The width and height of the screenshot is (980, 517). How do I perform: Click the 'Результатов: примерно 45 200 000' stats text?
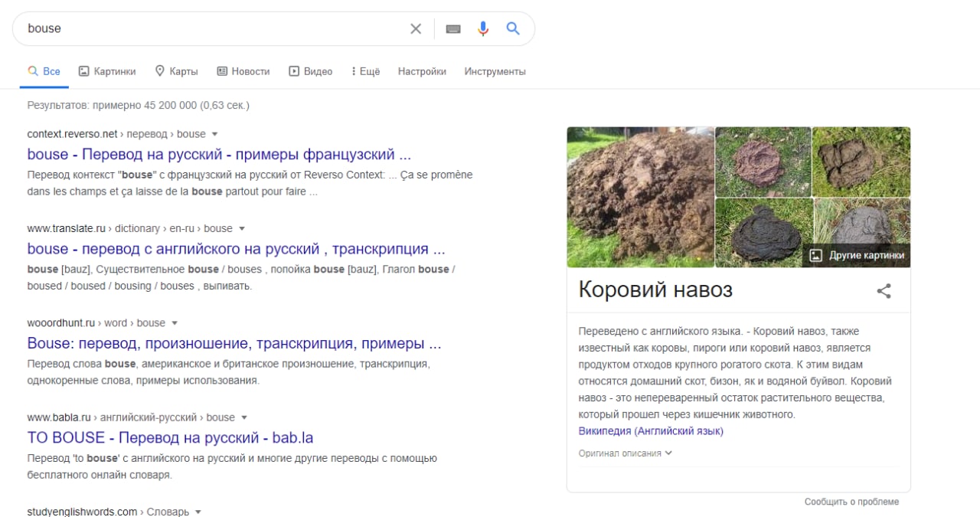coord(139,105)
